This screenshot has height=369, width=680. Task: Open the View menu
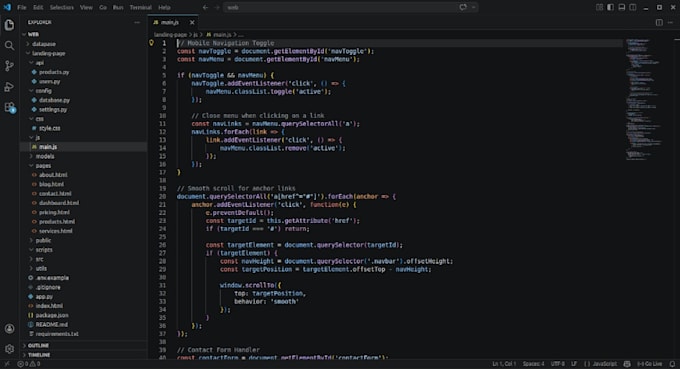pyautogui.click(x=86, y=7)
